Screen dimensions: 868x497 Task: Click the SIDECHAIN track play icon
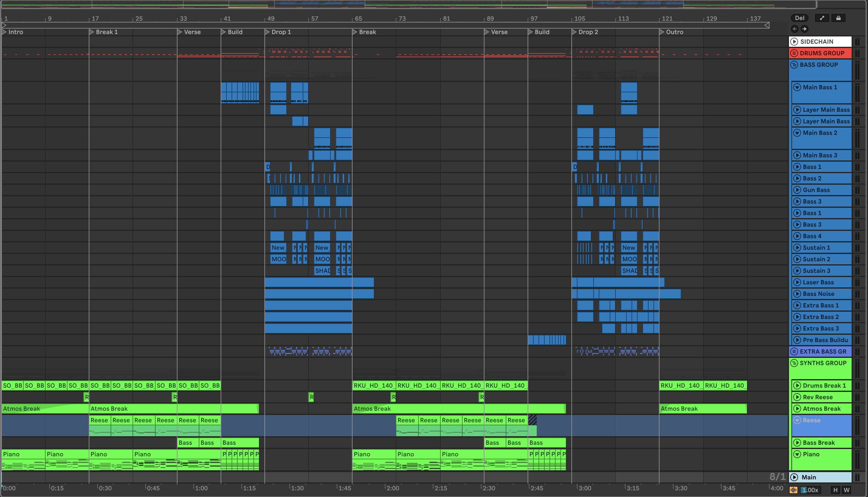point(794,42)
